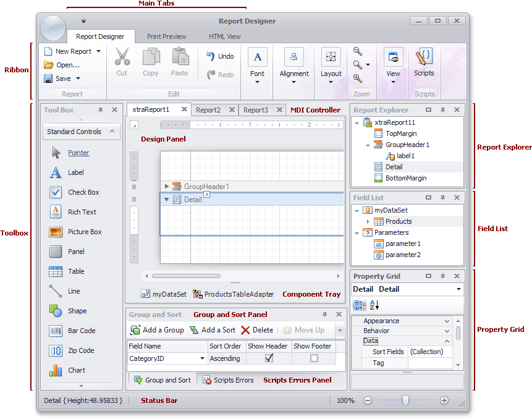The height and width of the screenshot is (419, 532).
Task: Undo the last action
Action: [x=220, y=56]
